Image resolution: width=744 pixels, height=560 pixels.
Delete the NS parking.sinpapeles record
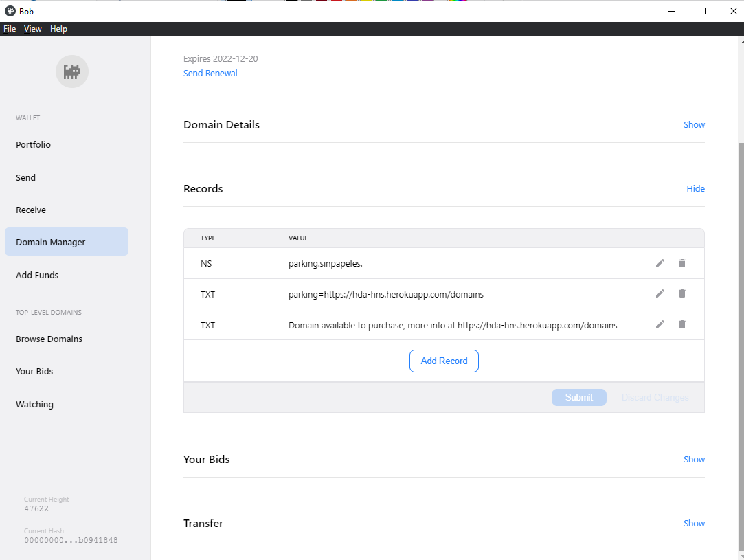[x=682, y=263]
